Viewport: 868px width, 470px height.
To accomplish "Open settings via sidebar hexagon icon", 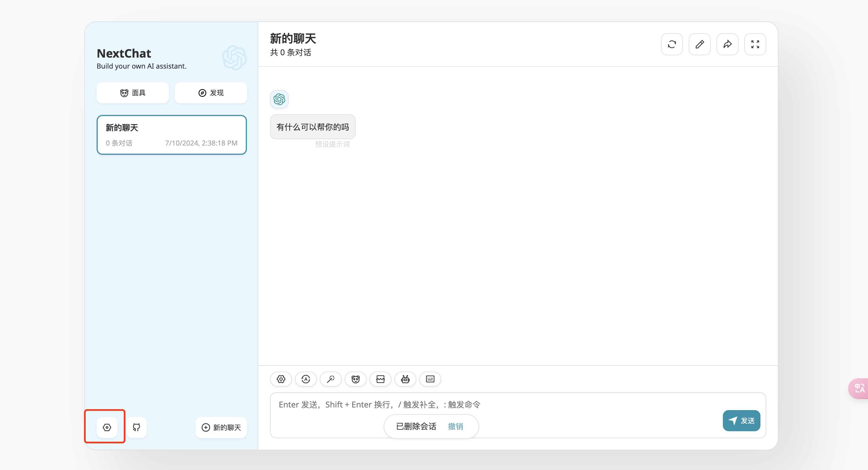I will tap(107, 427).
